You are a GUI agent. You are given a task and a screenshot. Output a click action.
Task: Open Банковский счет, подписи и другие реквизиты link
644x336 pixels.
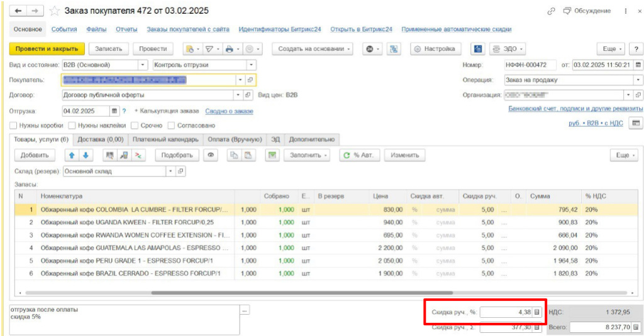click(575, 109)
